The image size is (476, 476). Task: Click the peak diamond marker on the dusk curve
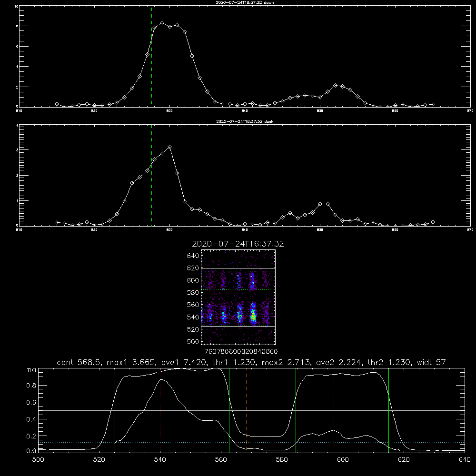170,147
